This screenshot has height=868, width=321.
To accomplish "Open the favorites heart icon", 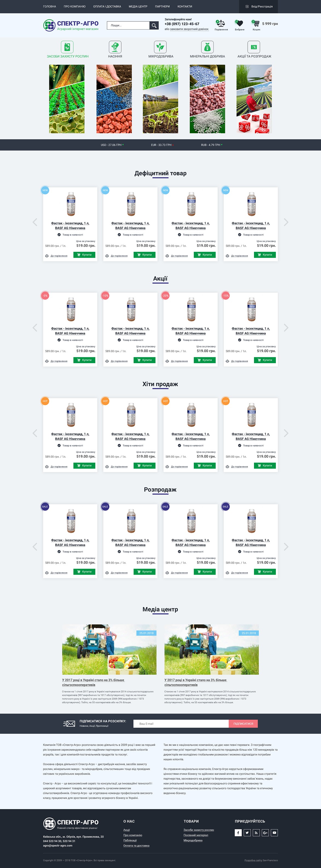I will coord(239,23).
